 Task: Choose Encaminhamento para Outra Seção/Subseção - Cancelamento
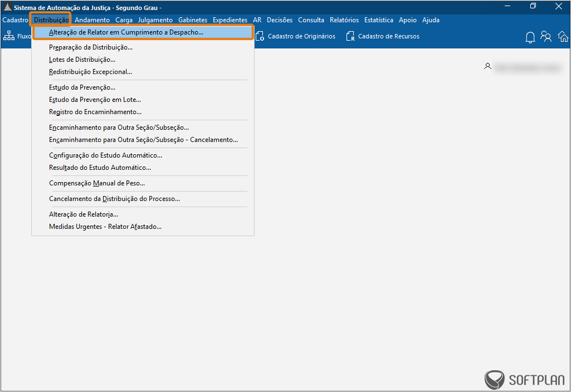[x=143, y=140]
